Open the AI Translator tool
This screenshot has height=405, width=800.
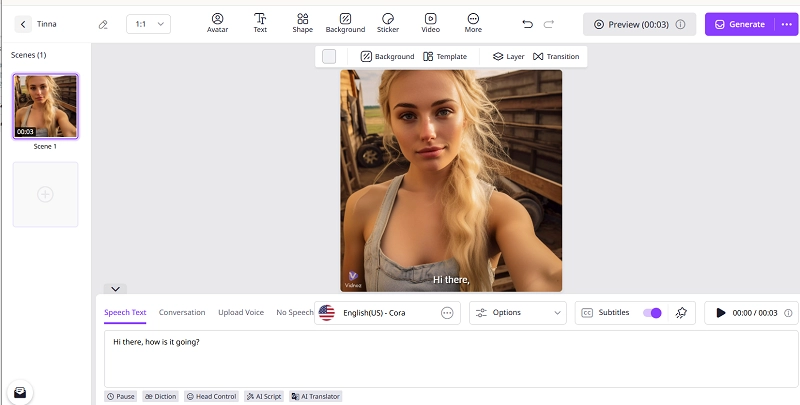coord(316,396)
